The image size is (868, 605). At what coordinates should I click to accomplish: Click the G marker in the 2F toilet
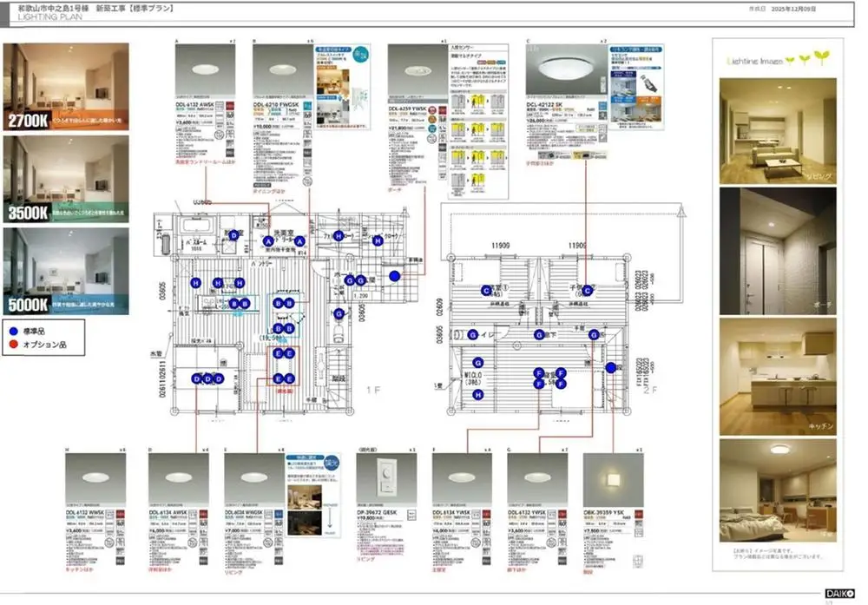(474, 335)
